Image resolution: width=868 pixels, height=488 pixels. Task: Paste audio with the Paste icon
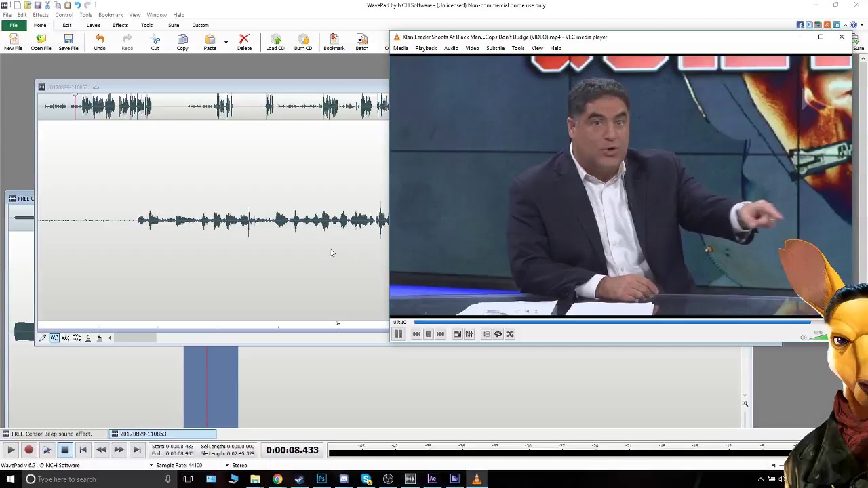coord(210,42)
